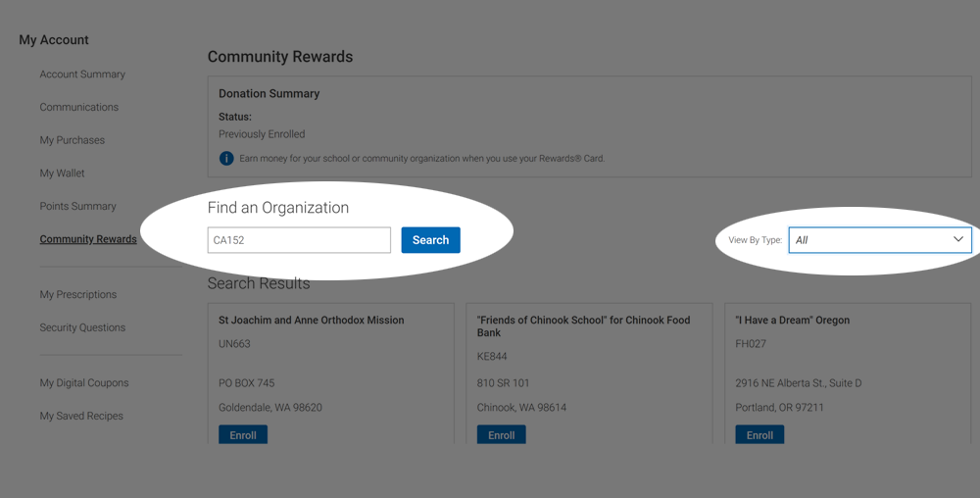
Task: Click "Friends of Chinook School" card title
Action: click(x=584, y=326)
